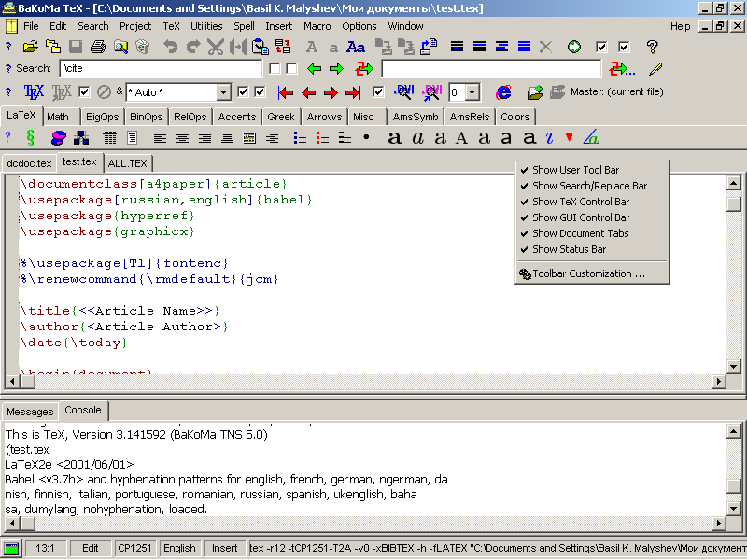Click the open folder icon
This screenshot has width=747, height=560.
coord(31,46)
